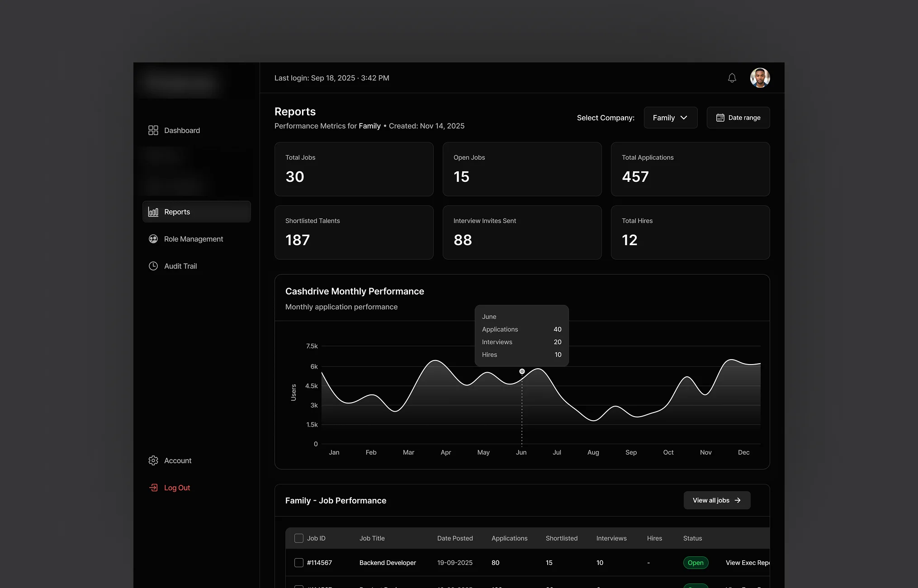Click Cashdrive Monthly Performance heading

point(355,291)
